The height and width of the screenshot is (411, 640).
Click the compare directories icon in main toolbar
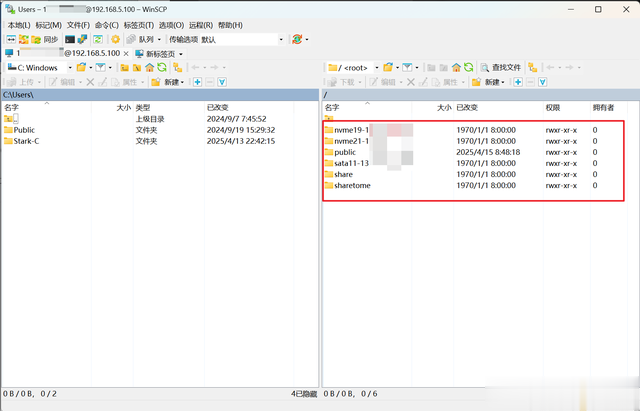point(11,40)
